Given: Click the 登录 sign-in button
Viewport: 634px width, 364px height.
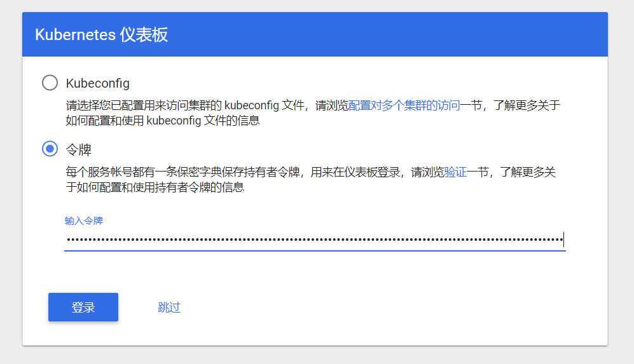Looking at the screenshot, I should tap(83, 307).
